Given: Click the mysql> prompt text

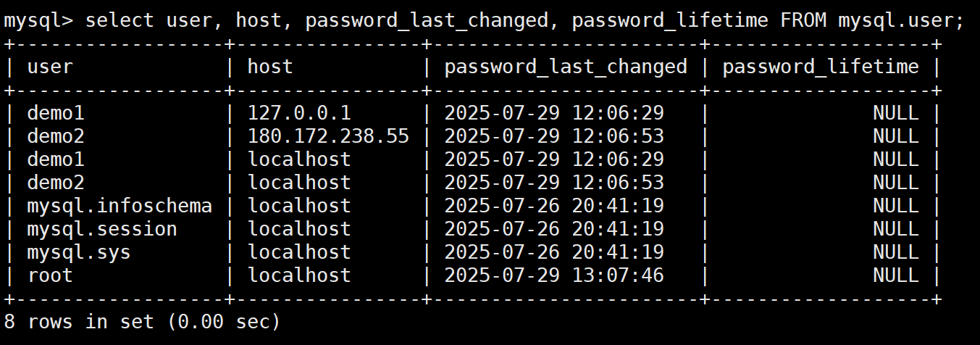Looking at the screenshot, I should coord(38,20).
